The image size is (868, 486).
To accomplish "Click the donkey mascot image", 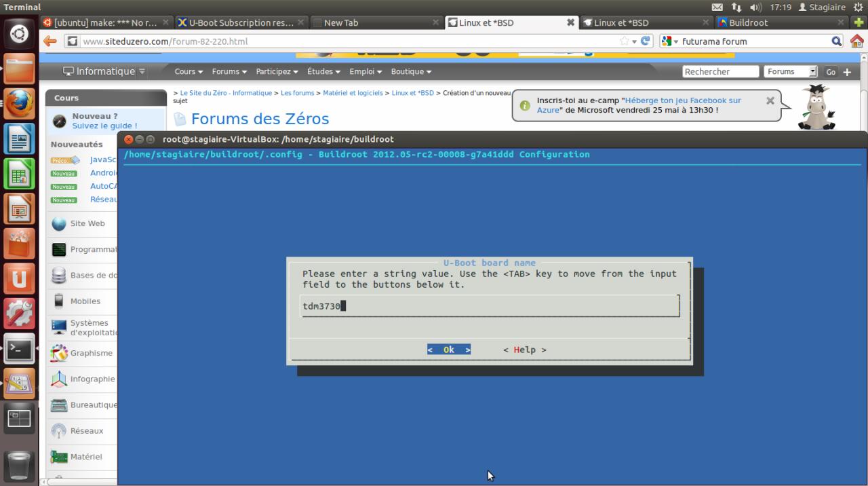I will click(816, 107).
